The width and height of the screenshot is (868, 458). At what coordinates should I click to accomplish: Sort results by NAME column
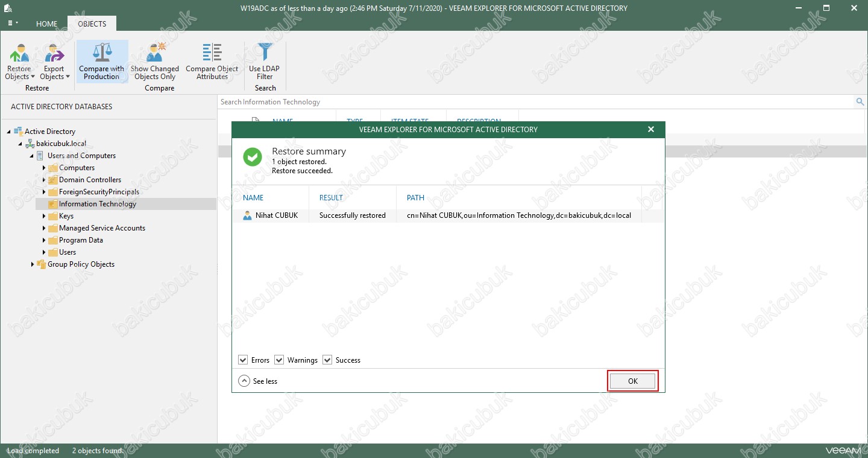click(x=253, y=197)
